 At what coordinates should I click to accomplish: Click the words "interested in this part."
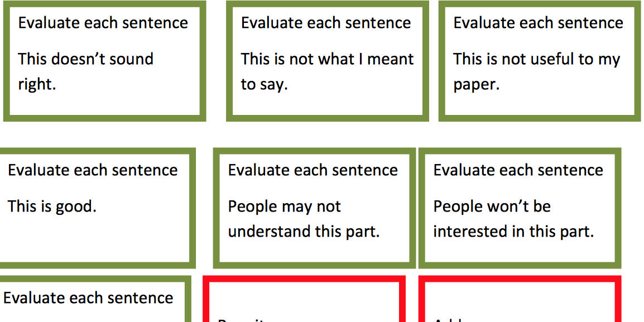(x=514, y=232)
